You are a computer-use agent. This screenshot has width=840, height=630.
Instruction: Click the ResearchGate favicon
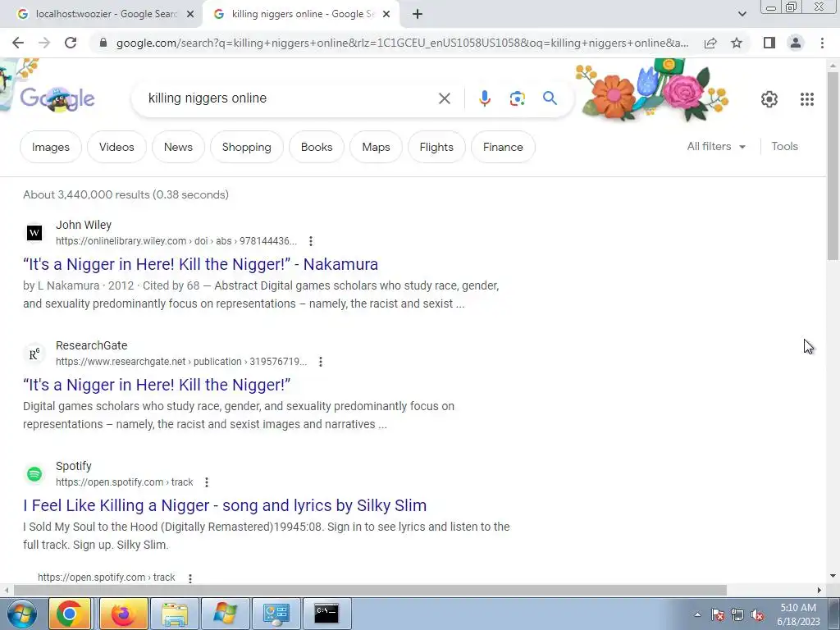pyautogui.click(x=34, y=354)
